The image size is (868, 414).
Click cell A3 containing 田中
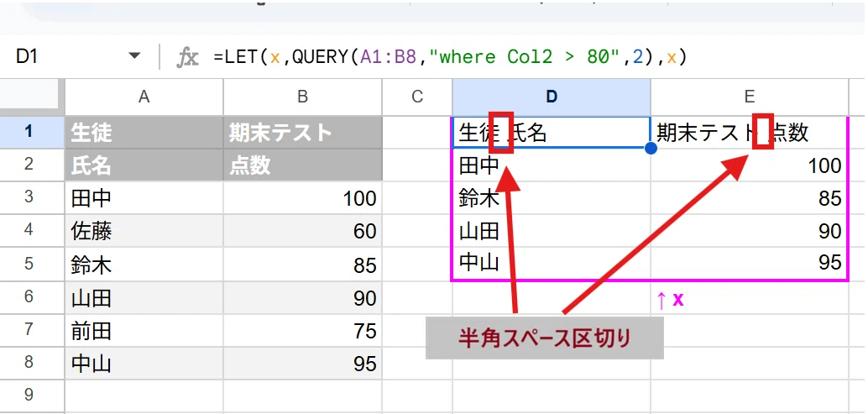144,197
